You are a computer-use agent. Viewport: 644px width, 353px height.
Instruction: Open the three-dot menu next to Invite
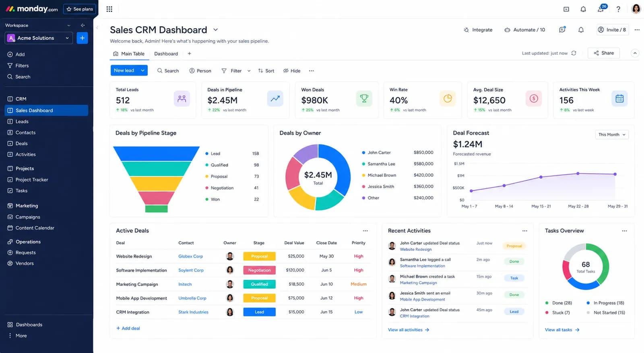click(637, 30)
